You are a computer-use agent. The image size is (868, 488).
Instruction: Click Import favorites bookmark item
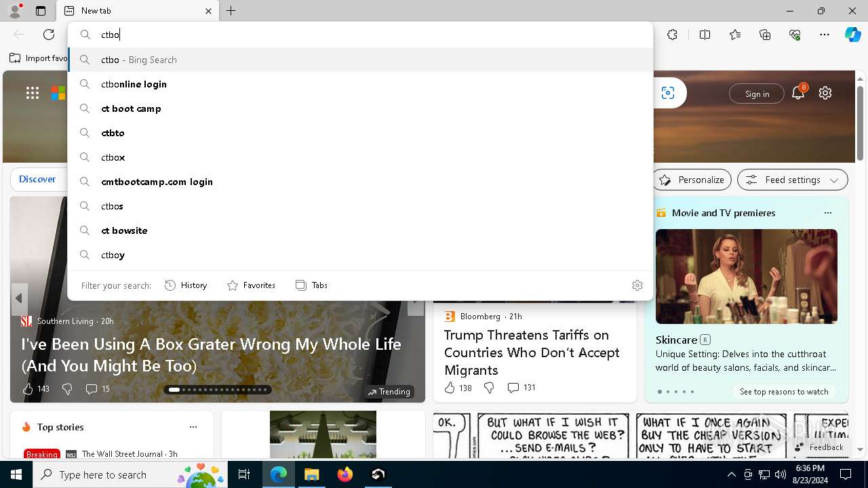[39, 58]
